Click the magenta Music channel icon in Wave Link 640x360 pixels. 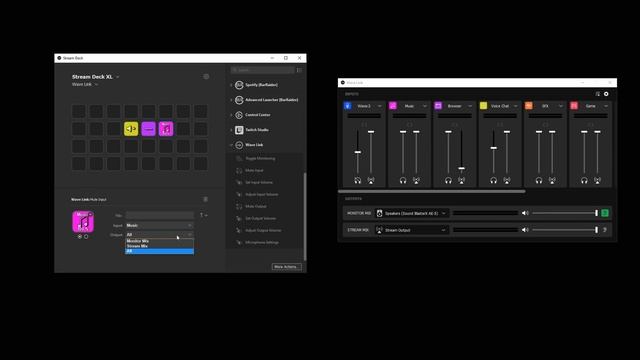tap(393, 106)
